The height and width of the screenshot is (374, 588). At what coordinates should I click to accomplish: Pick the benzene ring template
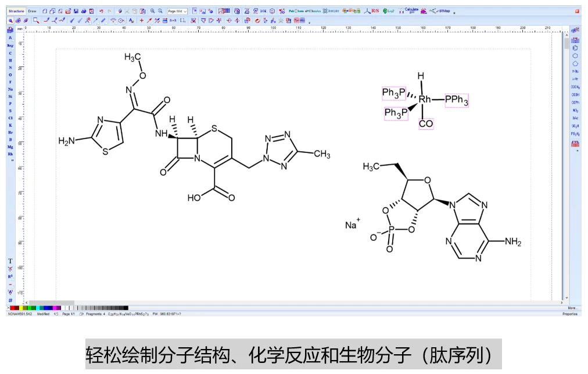coord(575,48)
